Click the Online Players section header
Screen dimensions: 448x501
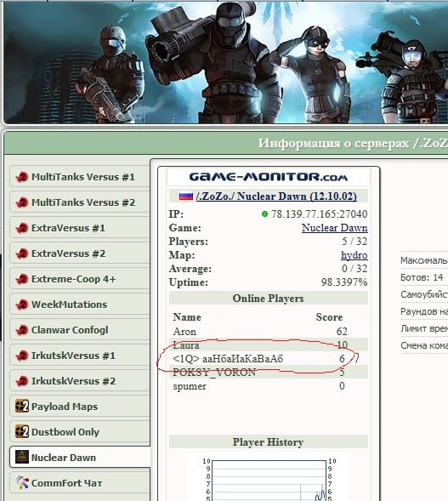269,298
